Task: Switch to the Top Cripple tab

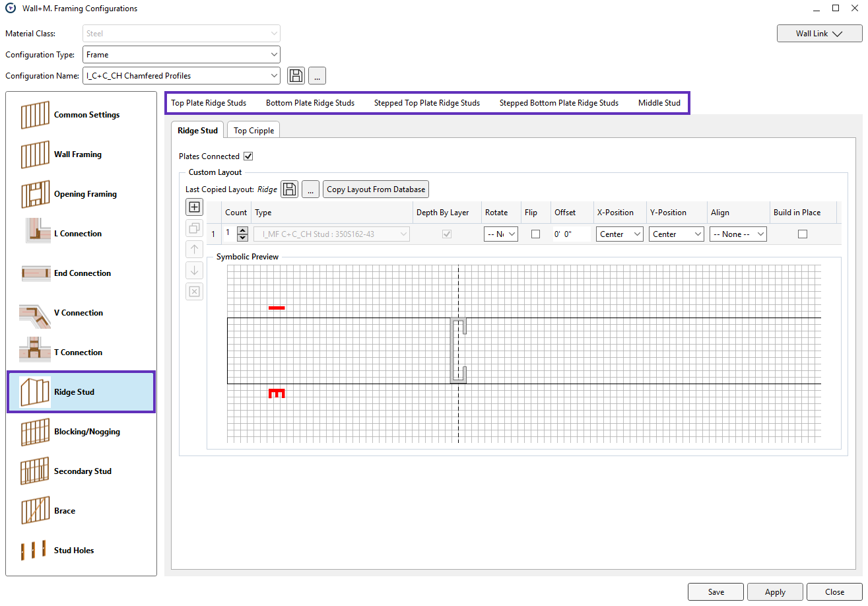Action: tap(253, 131)
